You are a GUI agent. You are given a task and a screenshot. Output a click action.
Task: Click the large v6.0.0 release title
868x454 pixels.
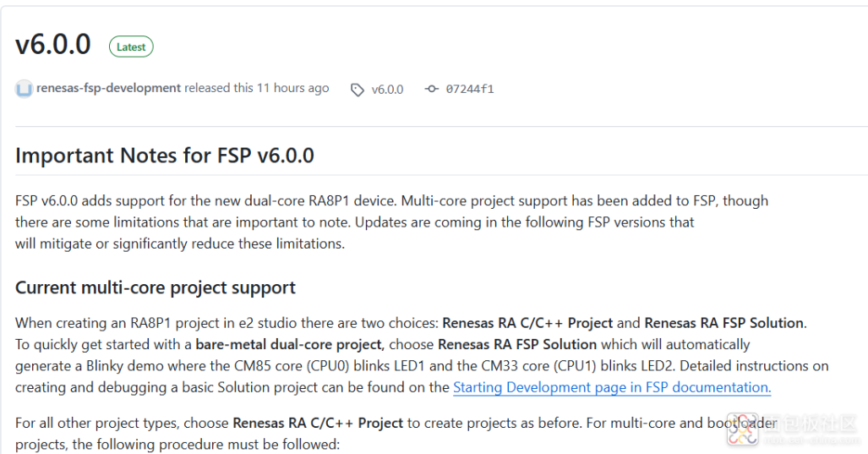[x=53, y=45]
